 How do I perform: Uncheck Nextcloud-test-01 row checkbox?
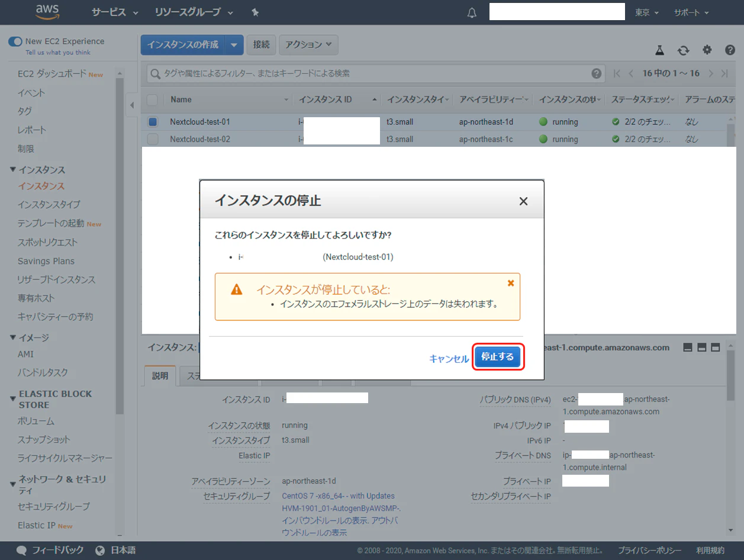point(153,122)
